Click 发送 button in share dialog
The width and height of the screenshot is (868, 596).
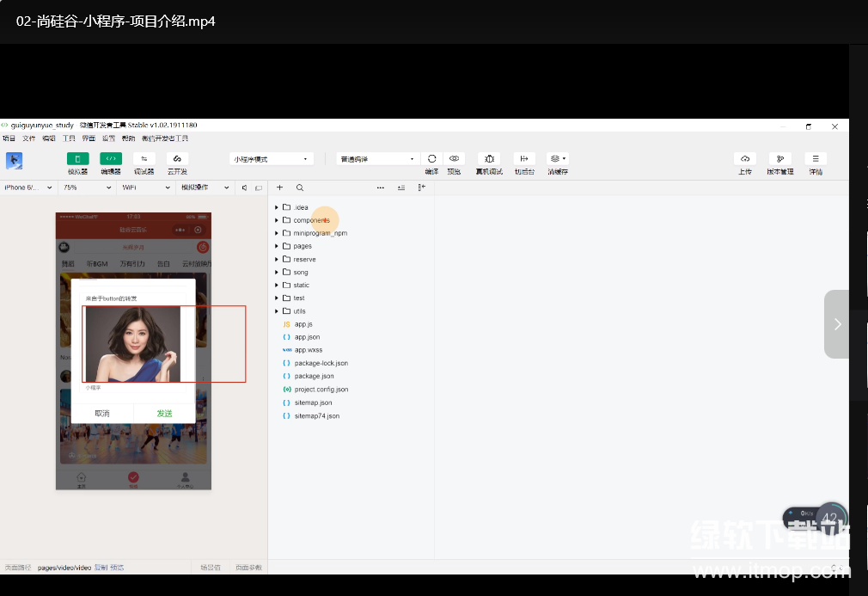pos(164,414)
